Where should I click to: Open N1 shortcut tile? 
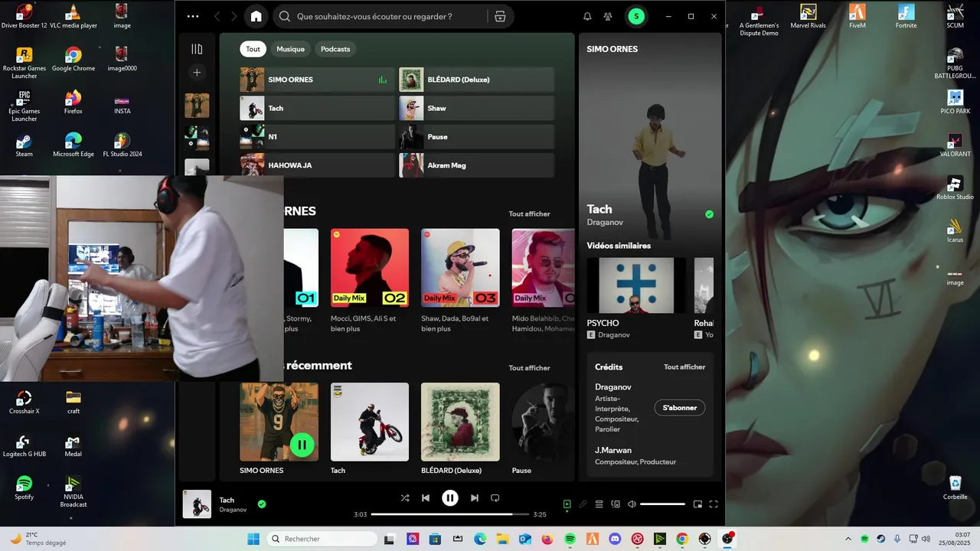click(x=317, y=137)
